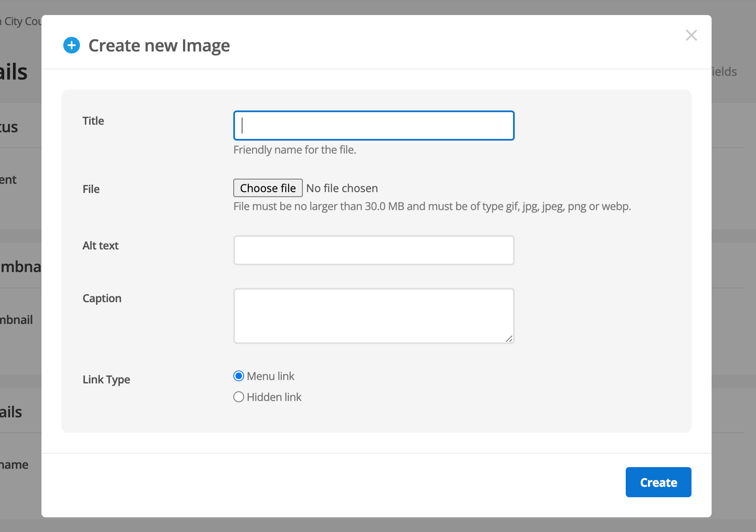Click the 'No file chosen' text
Viewport: 756px width, 532px height.
342,188
